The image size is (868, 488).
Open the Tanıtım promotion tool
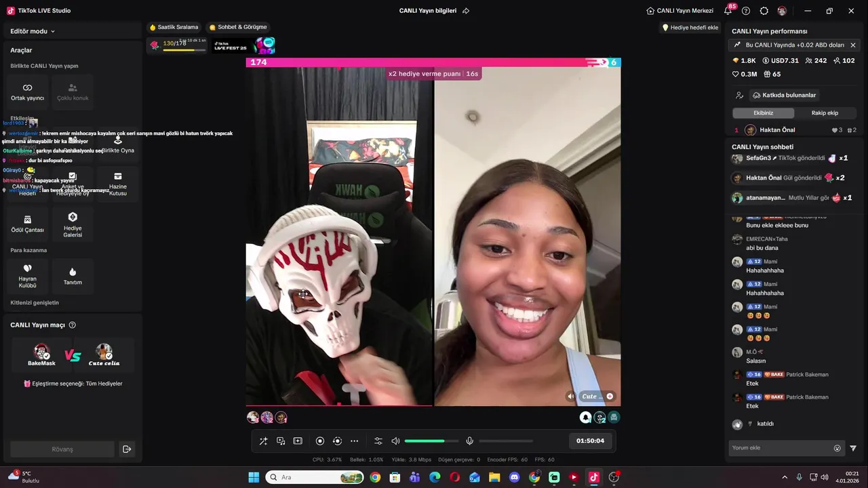(73, 276)
